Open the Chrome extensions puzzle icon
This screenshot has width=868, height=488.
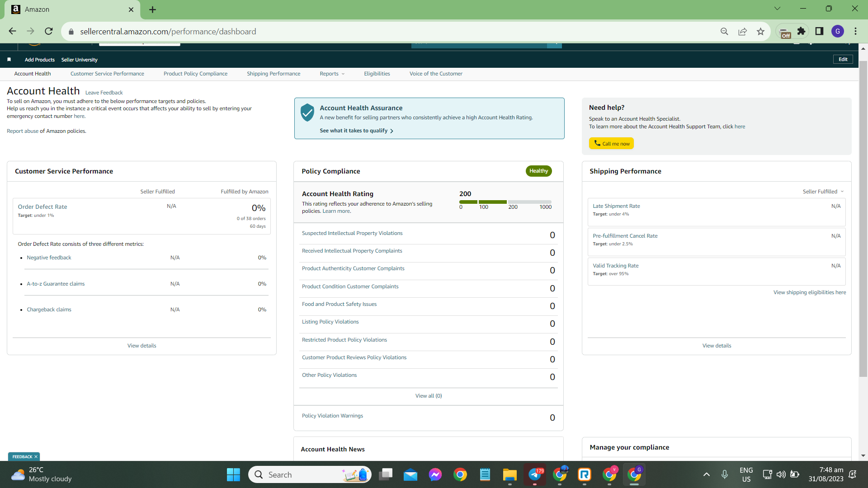point(802,31)
